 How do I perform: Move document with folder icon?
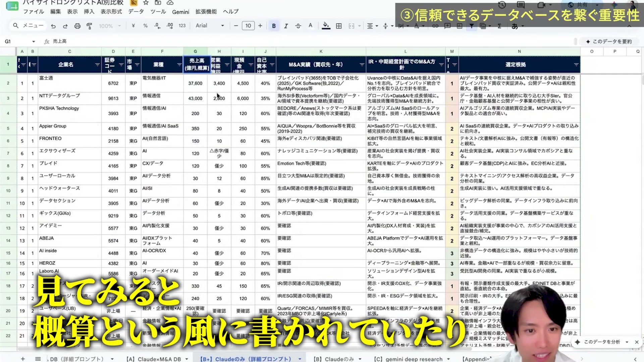[x=158, y=3]
